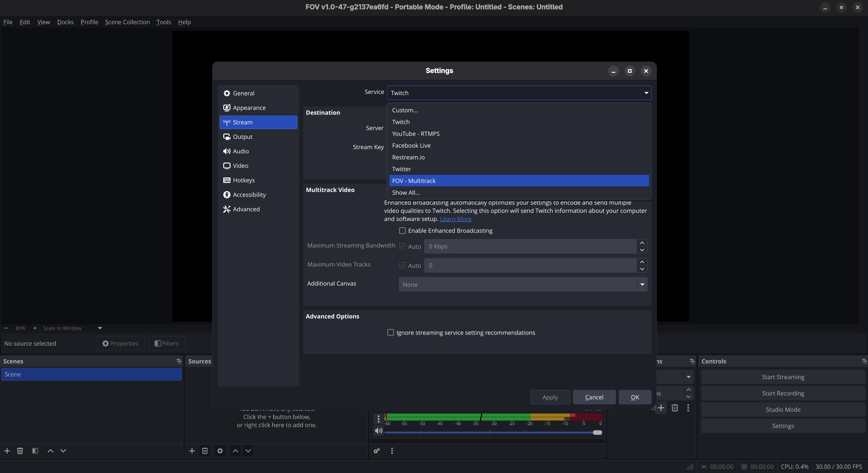Click the Apply button
The height and width of the screenshot is (473, 868).
(550, 397)
